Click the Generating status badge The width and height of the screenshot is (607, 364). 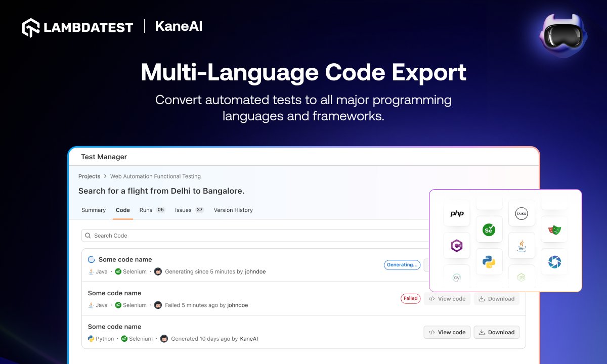pos(402,265)
